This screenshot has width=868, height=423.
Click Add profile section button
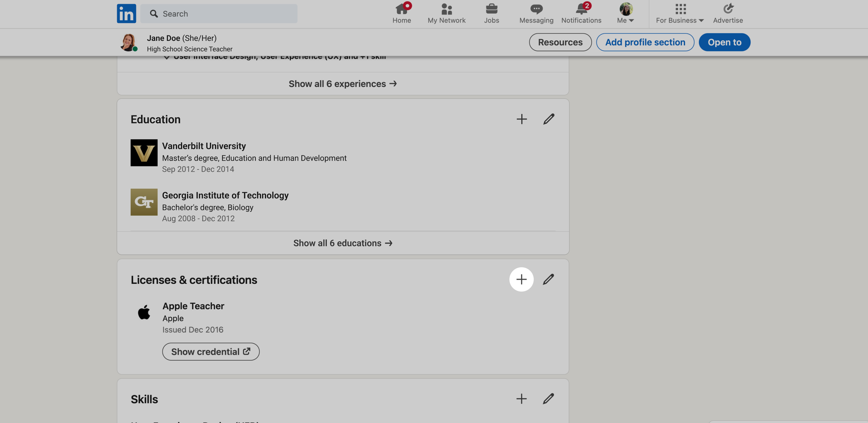[x=645, y=42]
